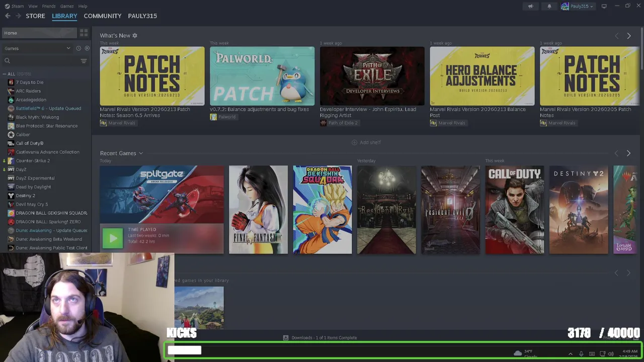Go to the STORE tab
644x362 pixels.
[x=35, y=16]
